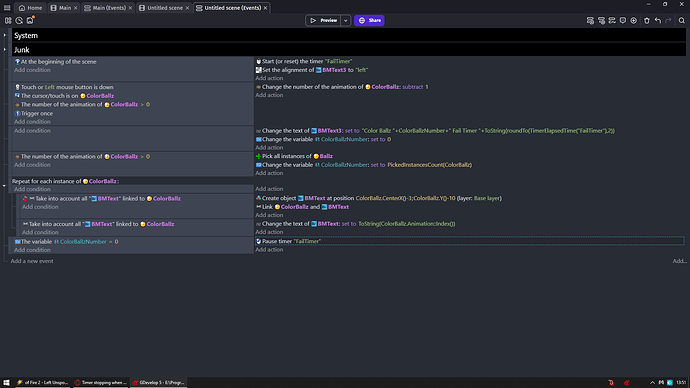The image size is (690, 388).
Task: Open the main hamburger menu
Action: coord(7,7)
